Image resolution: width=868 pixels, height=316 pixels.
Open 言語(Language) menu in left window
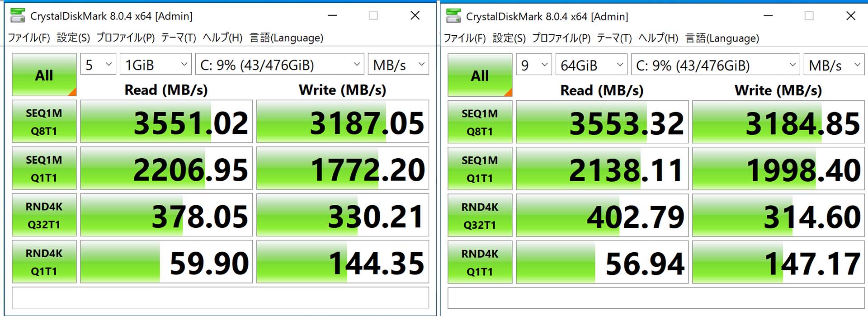[287, 38]
